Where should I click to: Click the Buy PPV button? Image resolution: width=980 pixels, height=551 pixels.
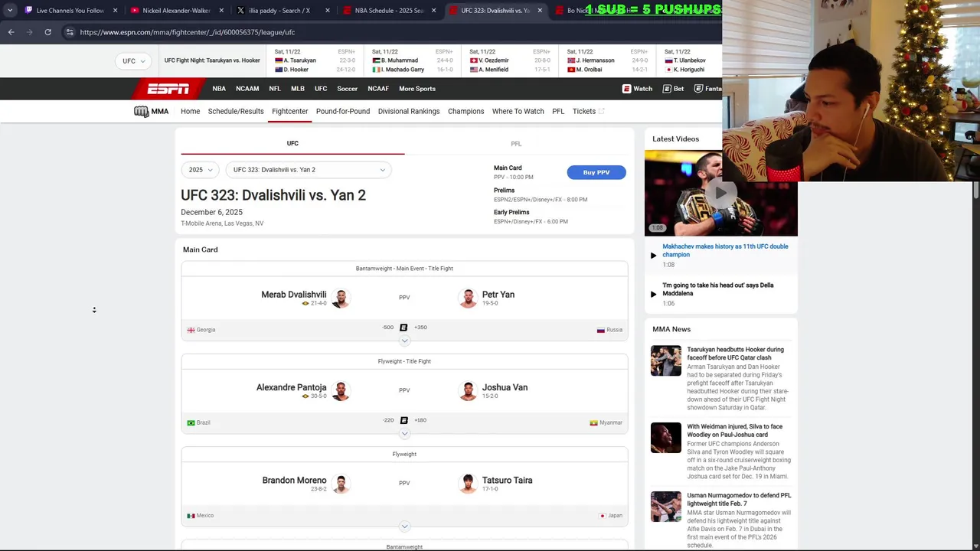point(596,172)
